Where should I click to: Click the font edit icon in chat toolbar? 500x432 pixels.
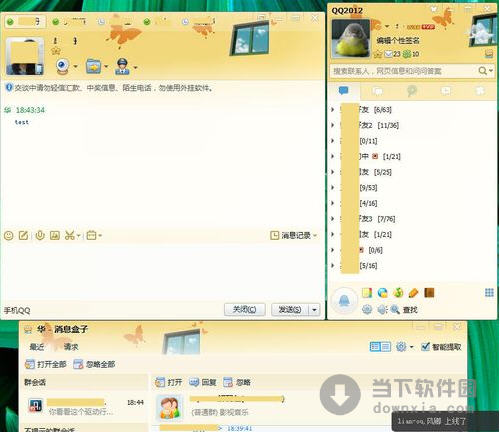pyautogui.click(x=23, y=236)
